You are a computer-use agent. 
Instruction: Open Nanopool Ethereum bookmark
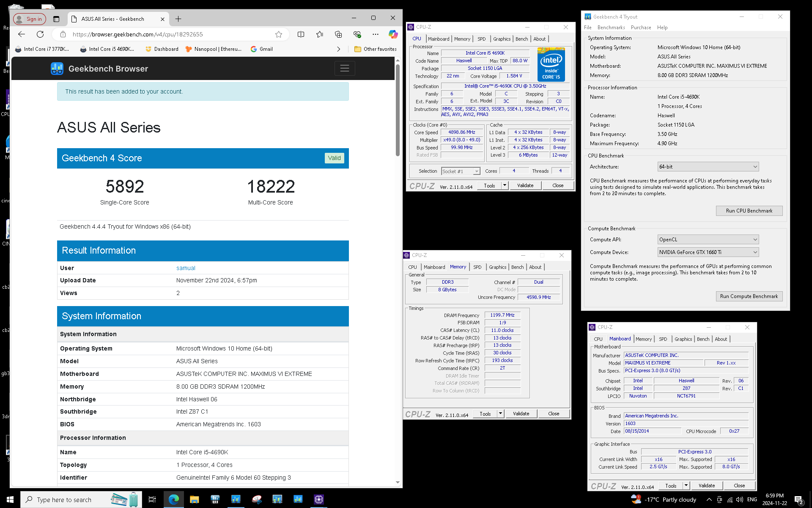point(214,49)
